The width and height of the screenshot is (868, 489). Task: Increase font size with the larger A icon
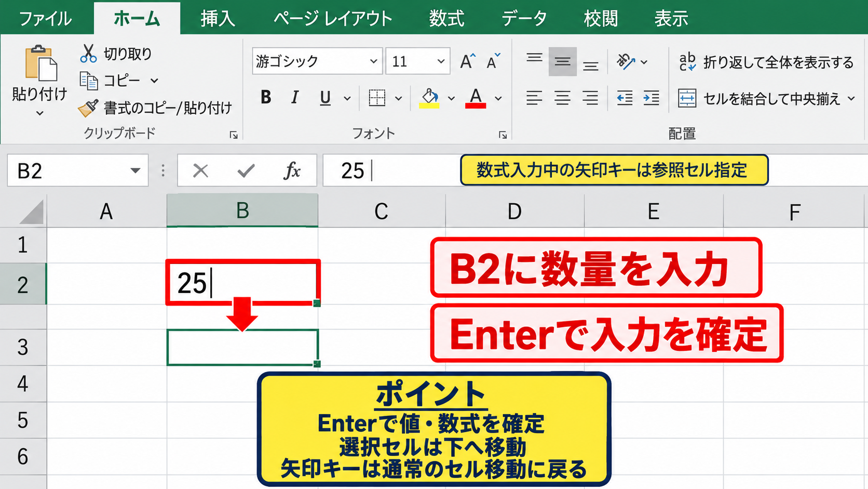(x=467, y=61)
